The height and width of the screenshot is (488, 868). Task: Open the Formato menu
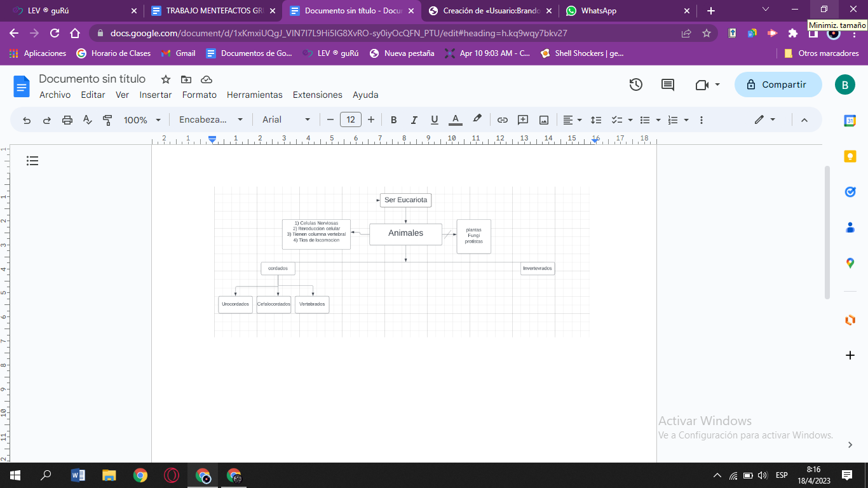coord(200,95)
